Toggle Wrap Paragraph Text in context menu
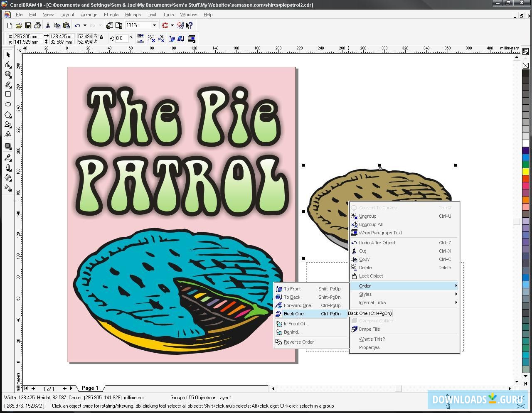532x413 pixels. pyautogui.click(x=380, y=233)
